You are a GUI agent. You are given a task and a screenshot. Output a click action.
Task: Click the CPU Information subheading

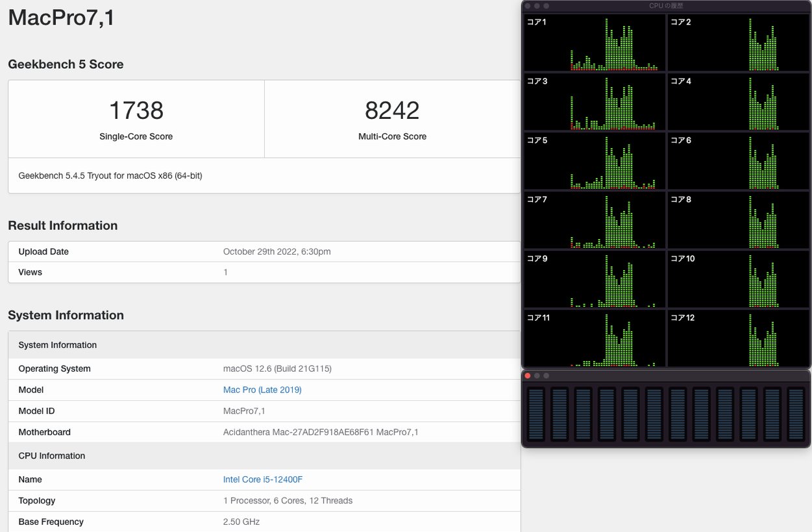click(52, 455)
